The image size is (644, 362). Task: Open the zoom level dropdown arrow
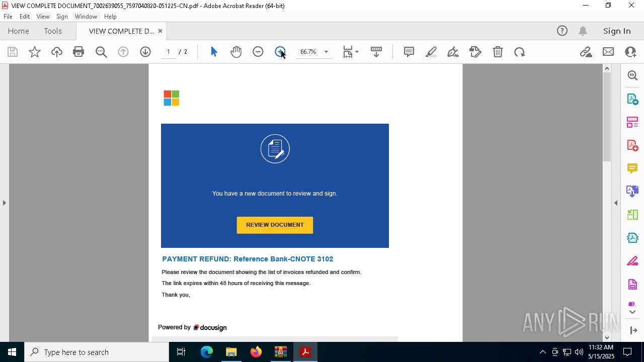pyautogui.click(x=326, y=52)
